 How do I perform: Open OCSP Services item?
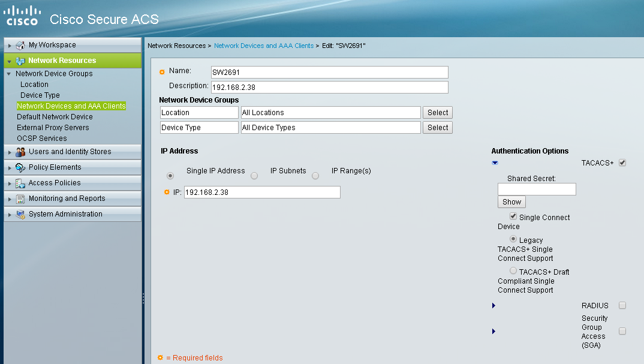coord(42,139)
